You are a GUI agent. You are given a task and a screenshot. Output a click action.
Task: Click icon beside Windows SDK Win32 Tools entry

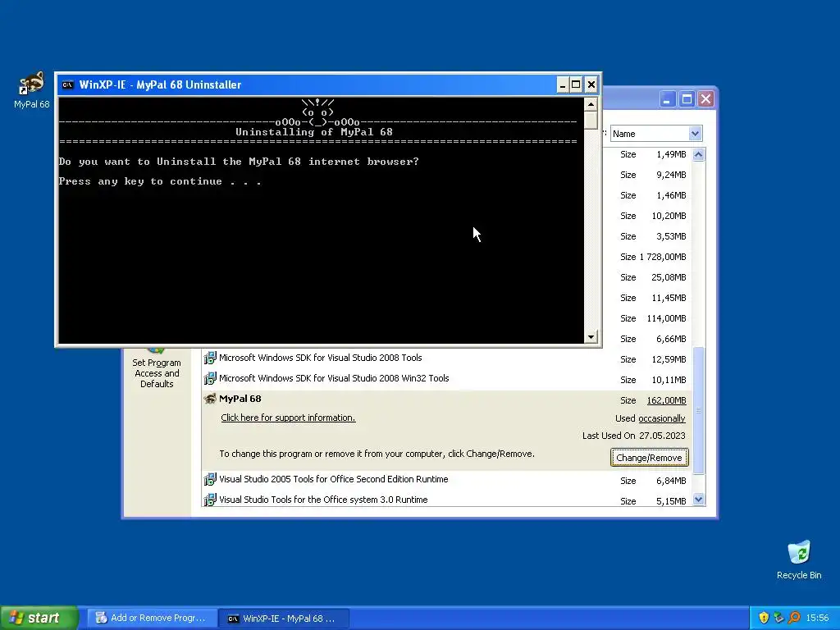(210, 378)
